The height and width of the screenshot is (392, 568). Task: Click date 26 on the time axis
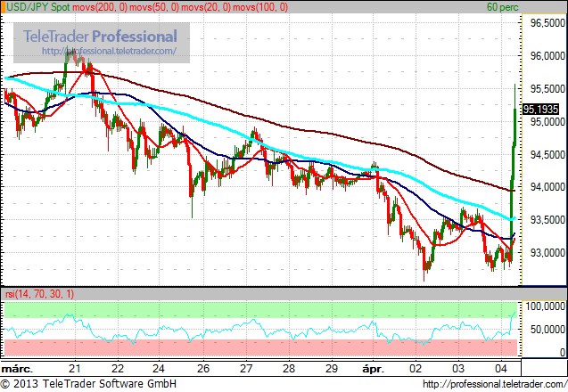coord(203,369)
